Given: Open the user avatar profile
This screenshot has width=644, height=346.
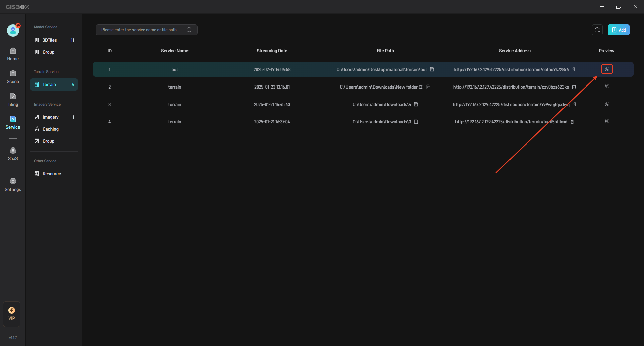Looking at the screenshot, I should tap(13, 31).
